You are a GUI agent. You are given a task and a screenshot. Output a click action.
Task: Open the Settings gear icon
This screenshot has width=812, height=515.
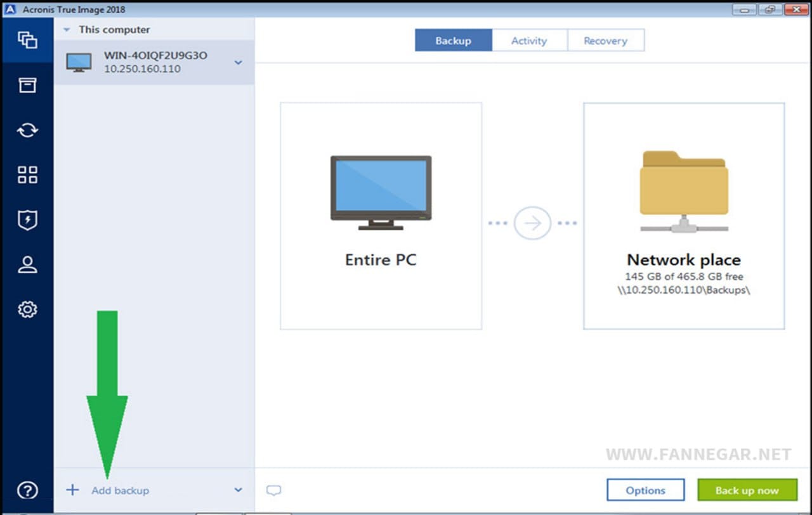click(x=27, y=310)
